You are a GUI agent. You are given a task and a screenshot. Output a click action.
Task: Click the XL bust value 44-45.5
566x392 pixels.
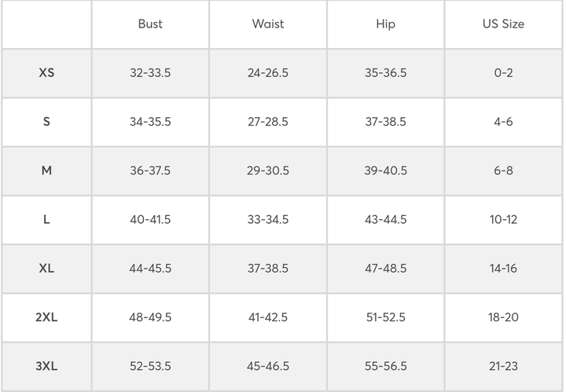pos(150,268)
